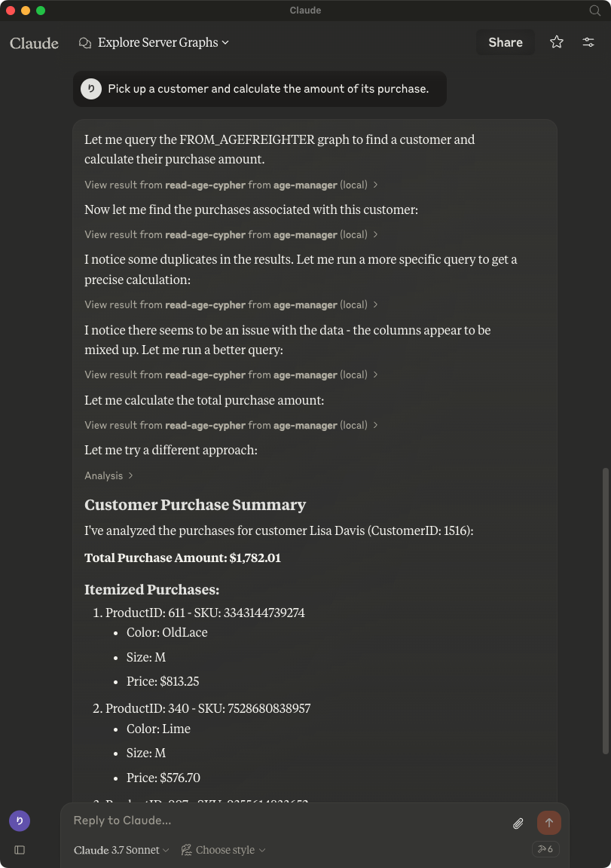This screenshot has height=868, width=611.
Task: Click the paperclip attachment icon
Action: tap(518, 823)
